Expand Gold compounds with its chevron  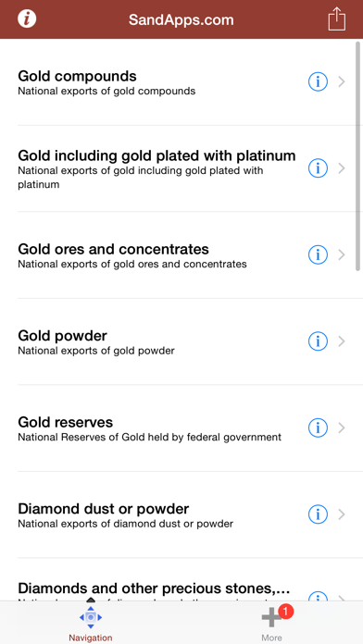pos(342,81)
